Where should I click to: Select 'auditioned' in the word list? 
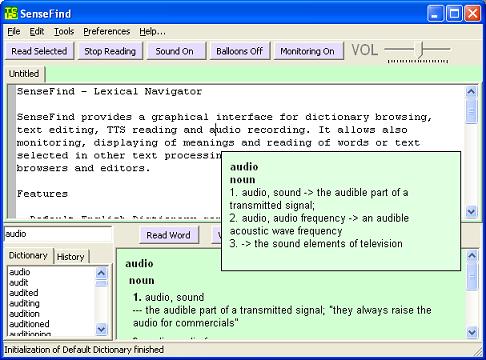29,324
